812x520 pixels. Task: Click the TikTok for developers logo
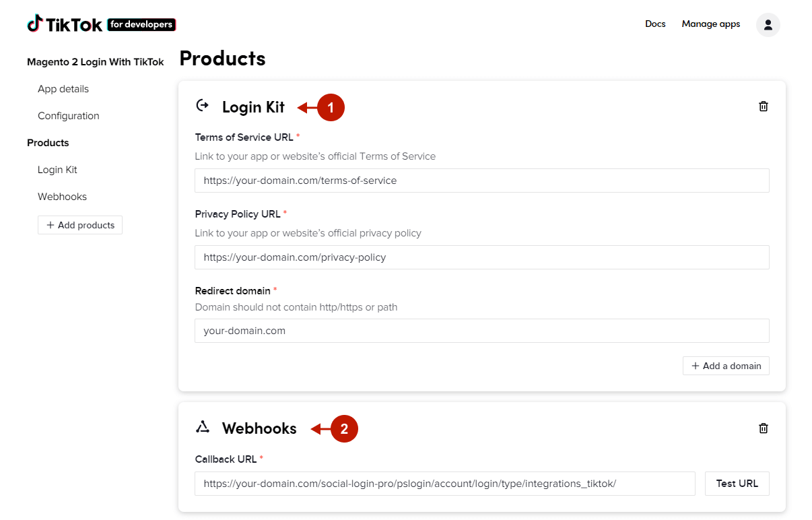(102, 24)
